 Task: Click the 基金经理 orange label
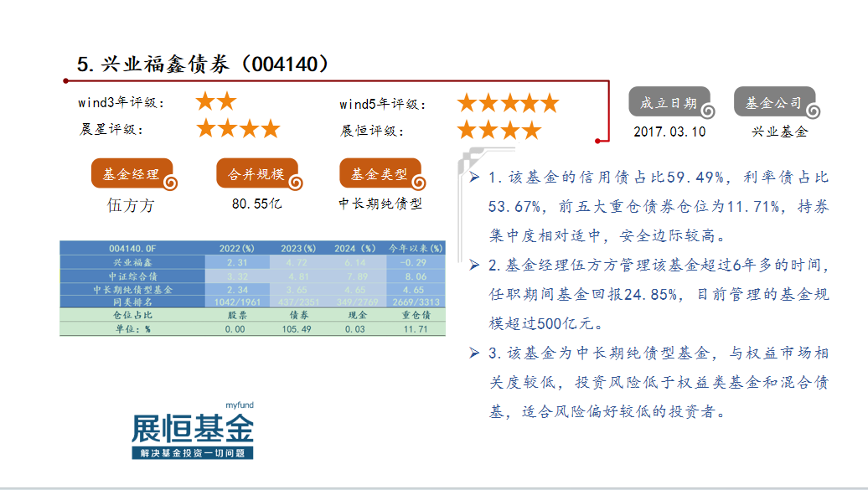(131, 174)
